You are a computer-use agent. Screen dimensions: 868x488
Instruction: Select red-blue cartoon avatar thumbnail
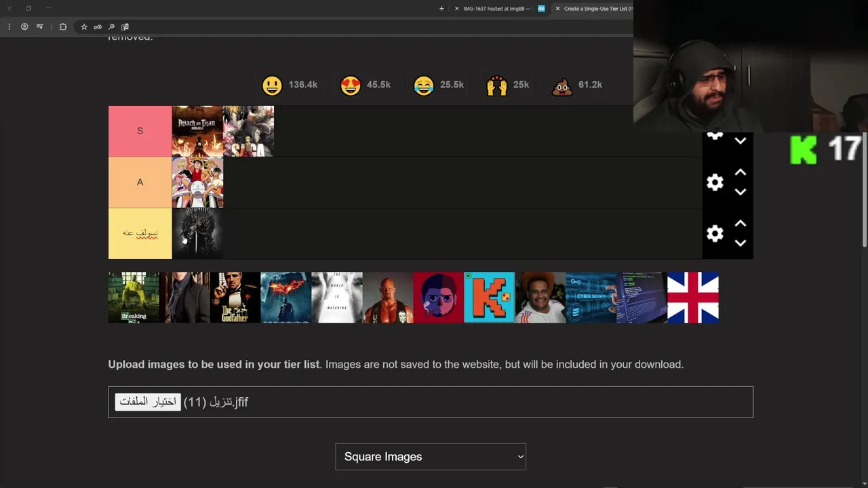click(x=439, y=298)
